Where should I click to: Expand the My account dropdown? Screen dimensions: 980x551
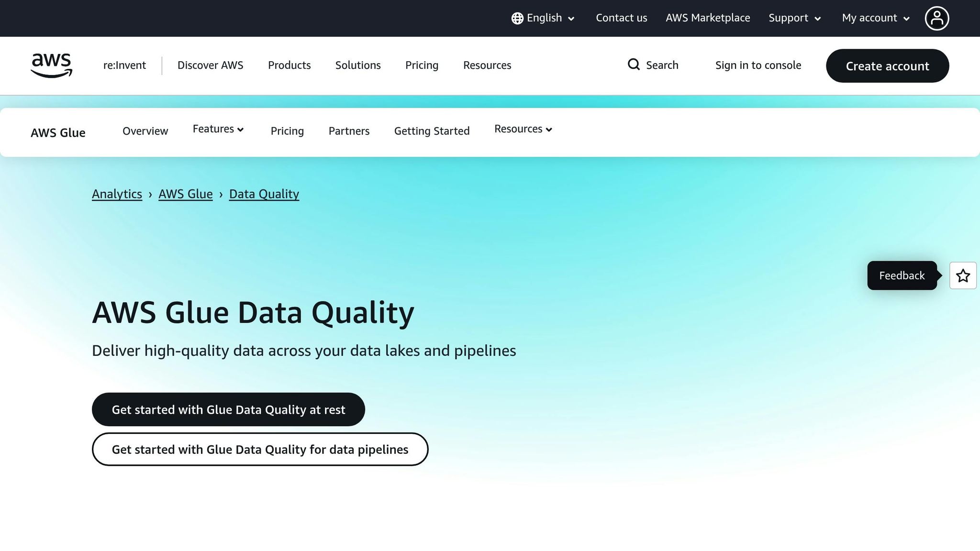875,18
